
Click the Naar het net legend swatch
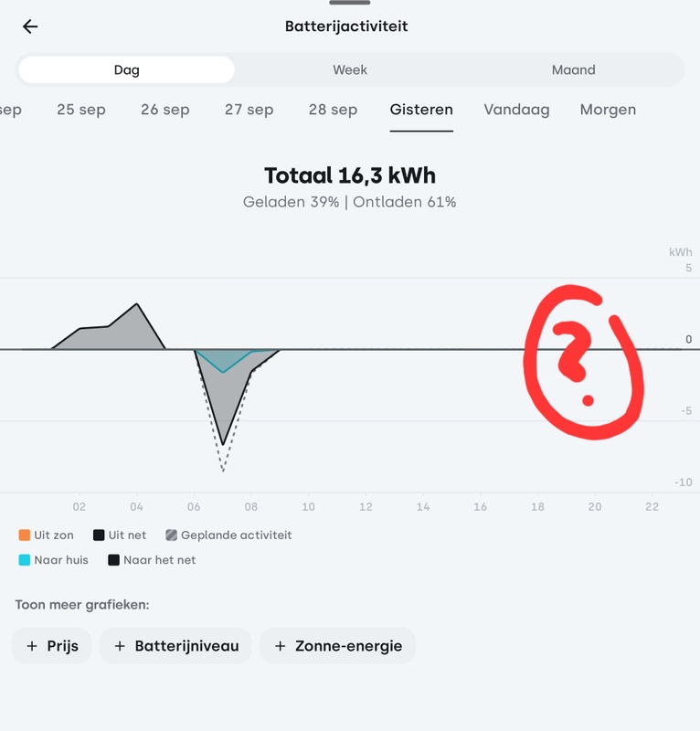click(x=113, y=560)
